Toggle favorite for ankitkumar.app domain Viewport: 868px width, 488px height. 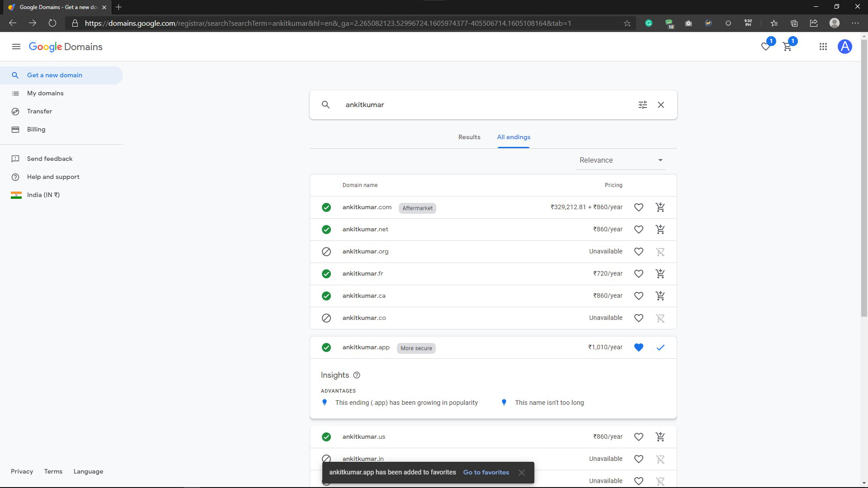(639, 347)
